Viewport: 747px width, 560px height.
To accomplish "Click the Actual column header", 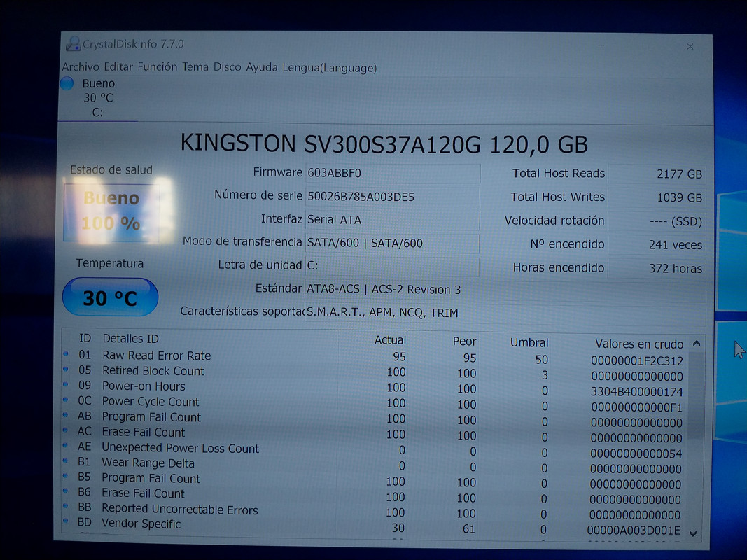I will pos(390,340).
